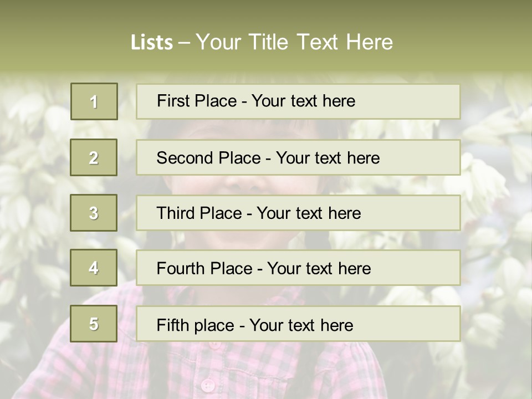Screen dimensions: 532x399
Task: Select the Third Place text bar
Action: (298, 213)
